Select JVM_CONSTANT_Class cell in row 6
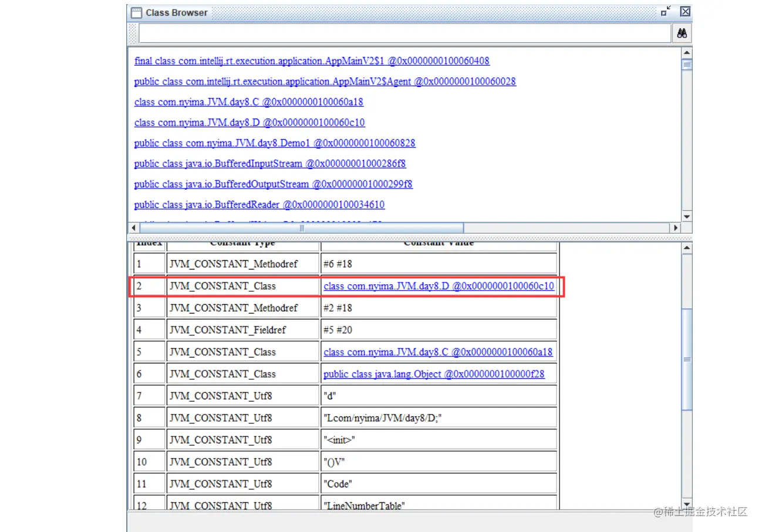Screen dimensions: 762x532 242,374
